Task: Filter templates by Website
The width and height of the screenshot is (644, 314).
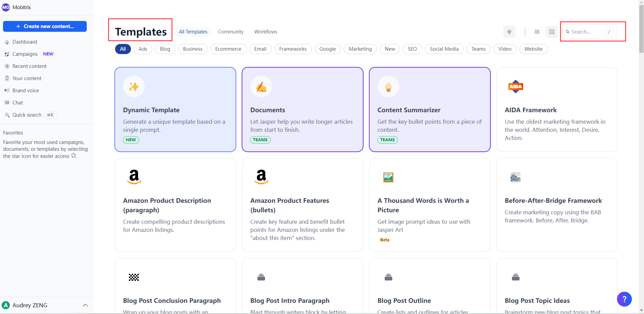Action: (x=534, y=49)
